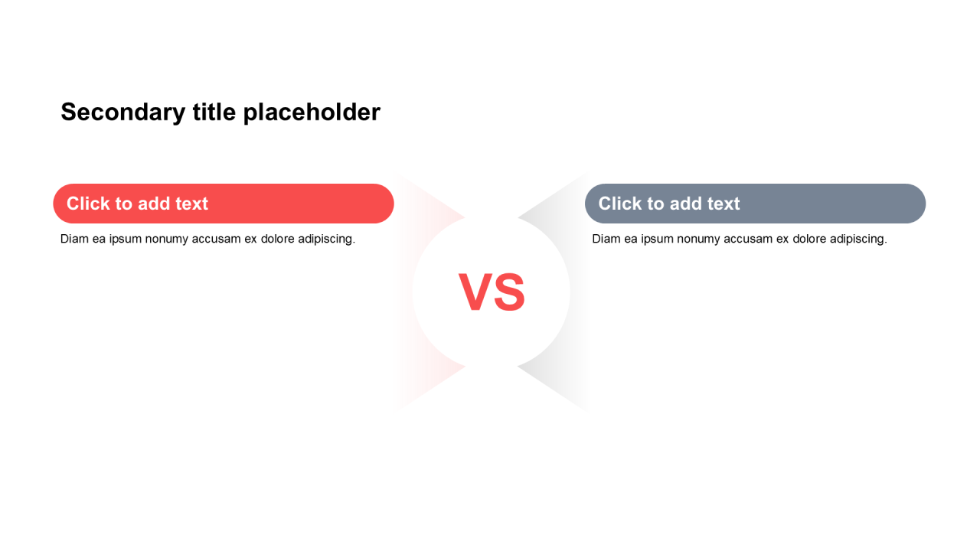The height and width of the screenshot is (551, 980).
Task: Select the red 'VS' text
Action: pyautogui.click(x=492, y=292)
